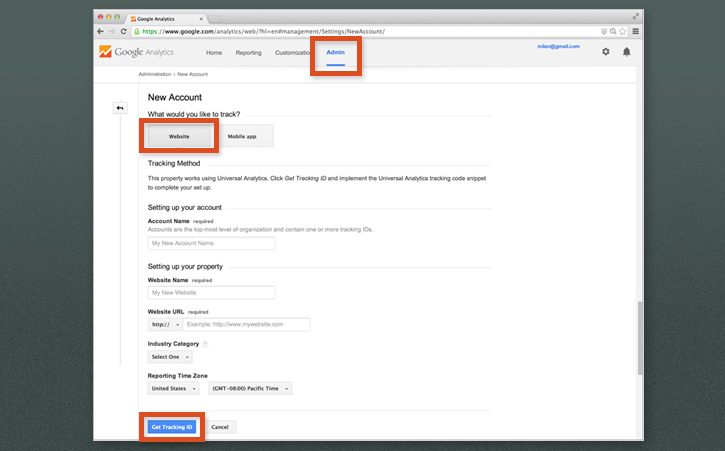
Task: Open the Industry Category Select One dropdown
Action: pyautogui.click(x=169, y=356)
